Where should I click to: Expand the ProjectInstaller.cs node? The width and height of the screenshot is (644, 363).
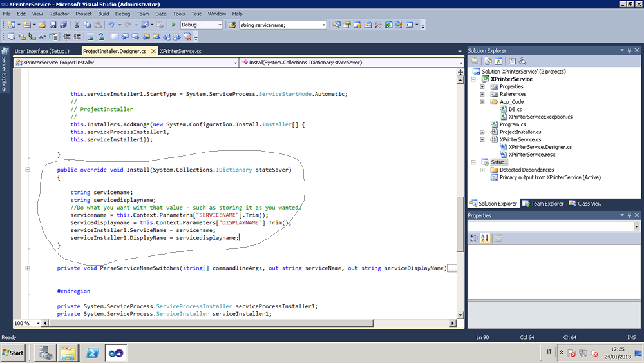point(482,132)
